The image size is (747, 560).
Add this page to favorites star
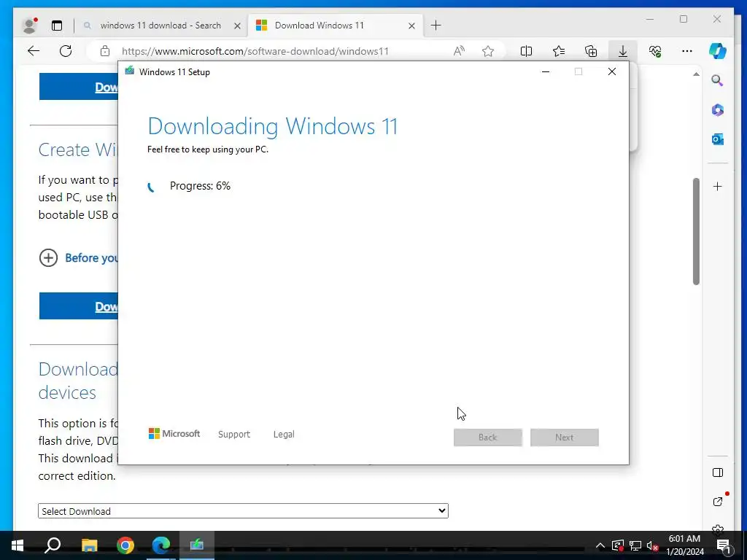488,51
